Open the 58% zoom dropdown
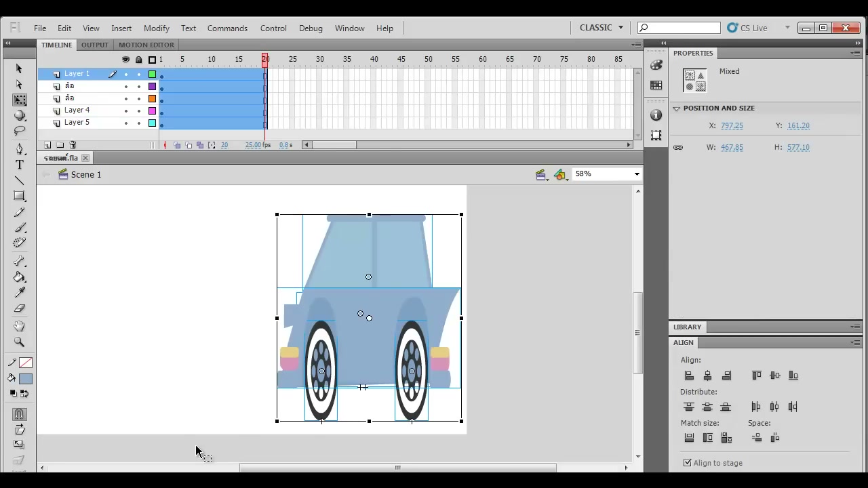868x488 pixels. (607, 174)
